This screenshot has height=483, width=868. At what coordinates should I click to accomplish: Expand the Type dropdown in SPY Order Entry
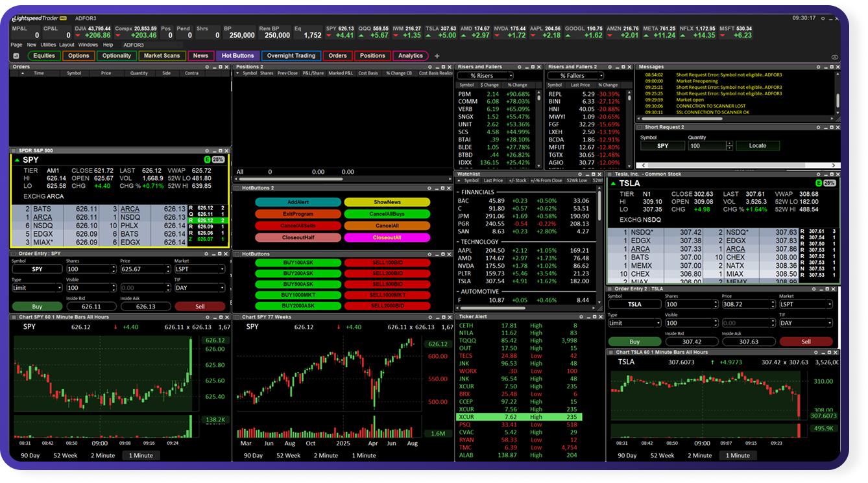(x=38, y=288)
